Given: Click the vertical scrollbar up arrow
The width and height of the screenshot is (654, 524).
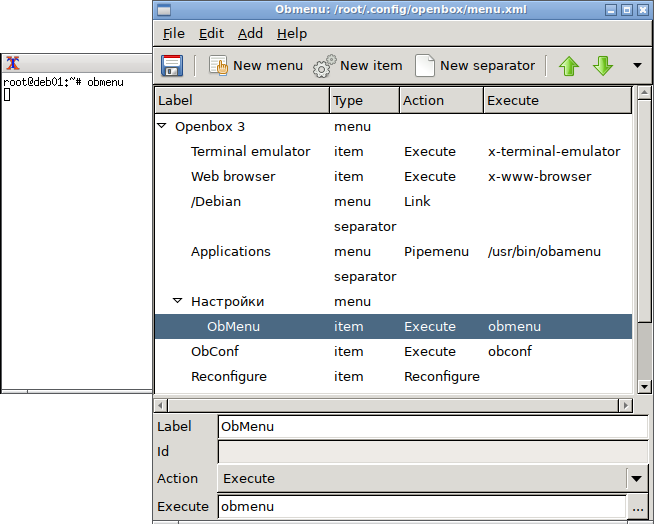Looking at the screenshot, I should tap(644, 92).
